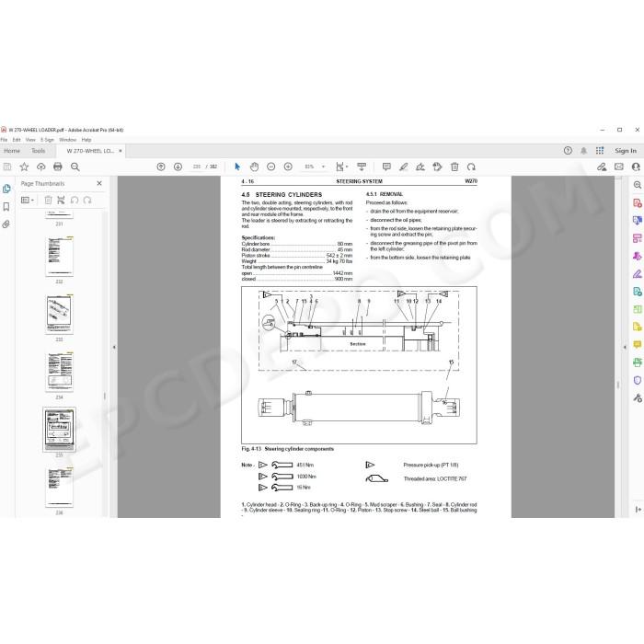Image resolution: width=644 pixels, height=644 pixels.
Task: Delete selected page from thumbnails panel
Action: (48, 200)
